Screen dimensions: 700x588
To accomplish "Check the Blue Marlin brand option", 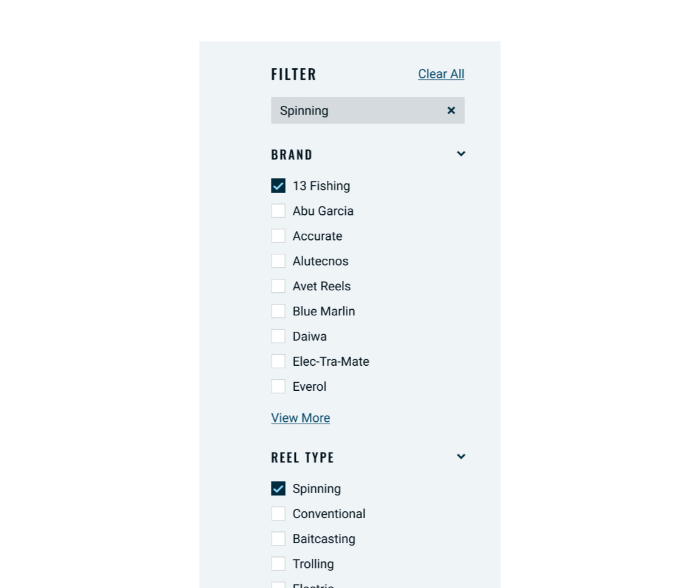I will 278,311.
